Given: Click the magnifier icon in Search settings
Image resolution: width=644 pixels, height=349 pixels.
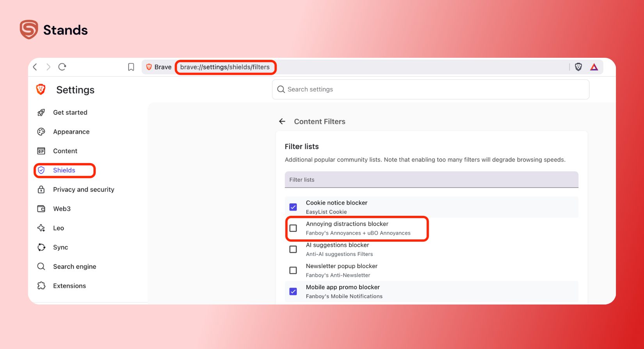Looking at the screenshot, I should click(281, 89).
